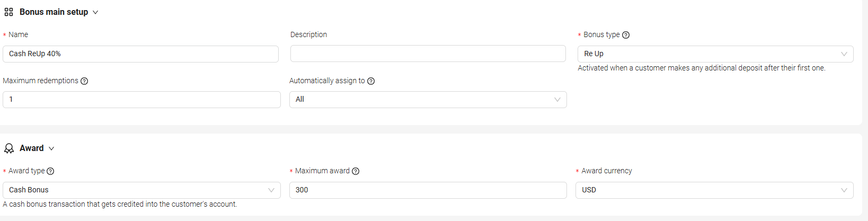This screenshot has height=221, width=868.
Task: Click the Maximum redemptions help icon
Action: pyautogui.click(x=84, y=81)
